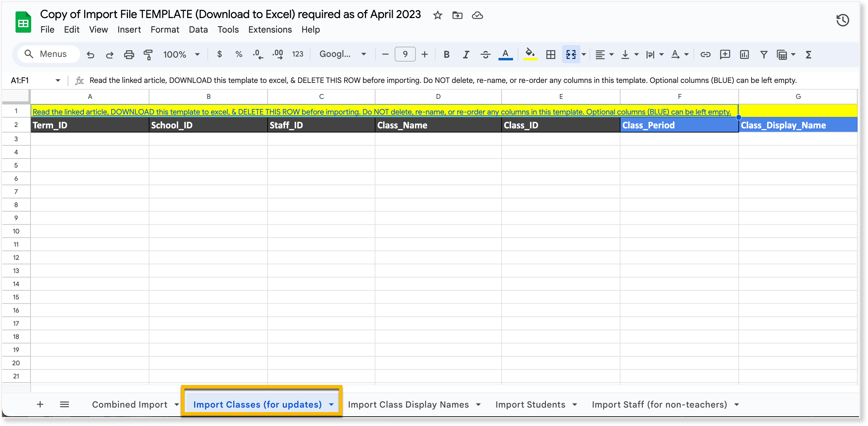Toggle the merge cells button
Viewport: 868px width, 426px height.
click(571, 54)
